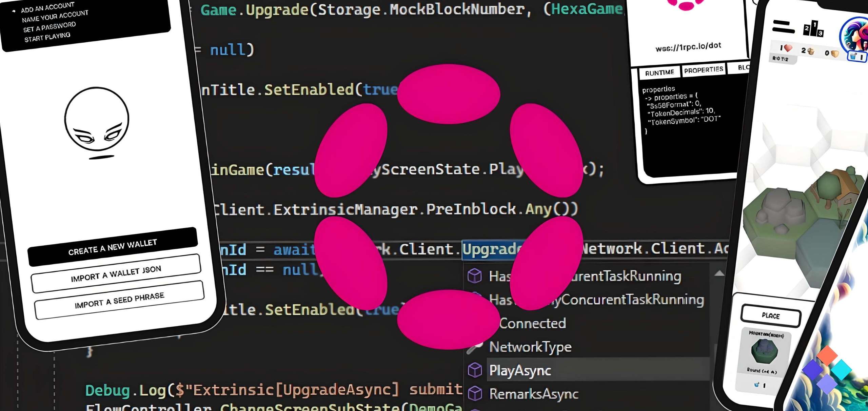Click the wrench icon beside NetworkType
The image size is (868, 411).
coord(474,347)
